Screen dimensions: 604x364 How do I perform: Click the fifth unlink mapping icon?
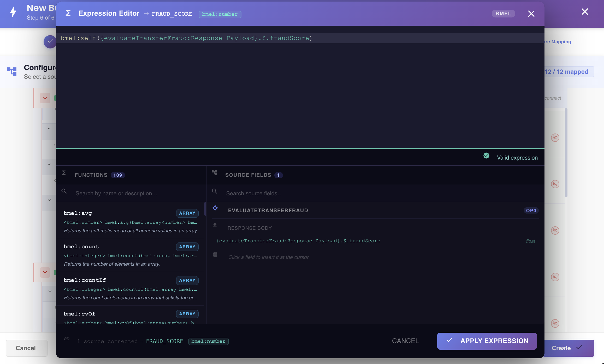pyautogui.click(x=555, y=323)
